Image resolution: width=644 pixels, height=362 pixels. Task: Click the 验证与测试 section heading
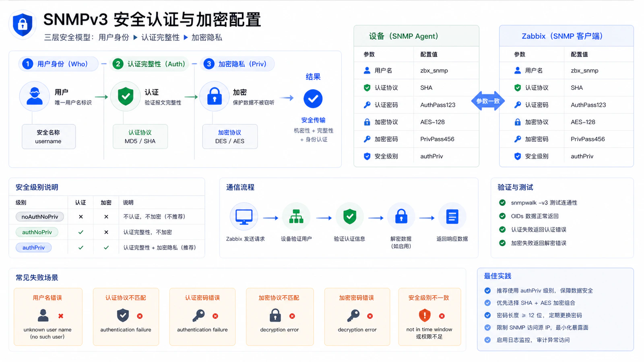(x=515, y=187)
